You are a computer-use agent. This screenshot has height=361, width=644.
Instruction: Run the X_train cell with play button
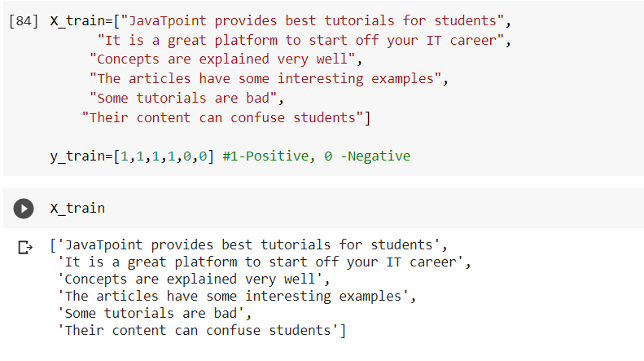[x=24, y=209]
